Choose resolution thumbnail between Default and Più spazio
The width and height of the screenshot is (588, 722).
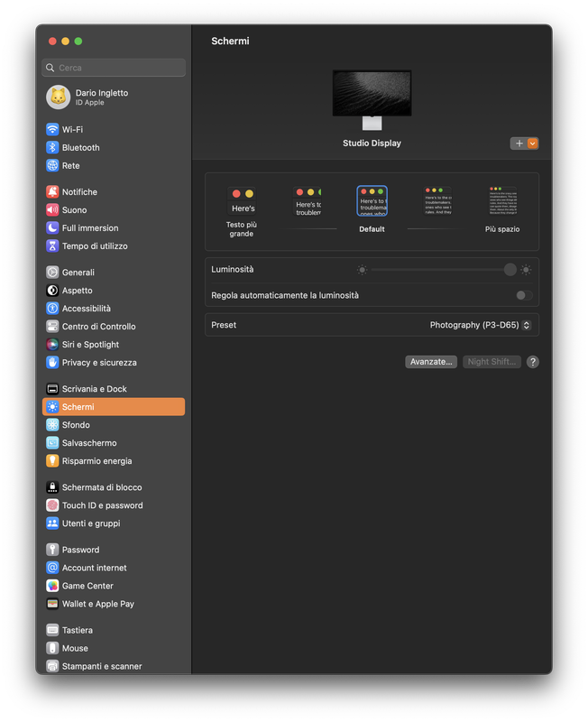pos(437,201)
